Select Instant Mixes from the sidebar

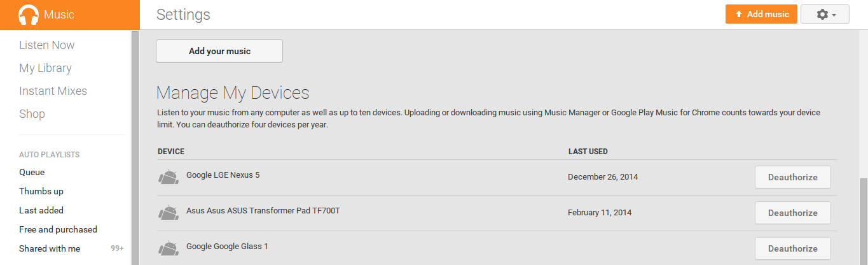(x=53, y=91)
